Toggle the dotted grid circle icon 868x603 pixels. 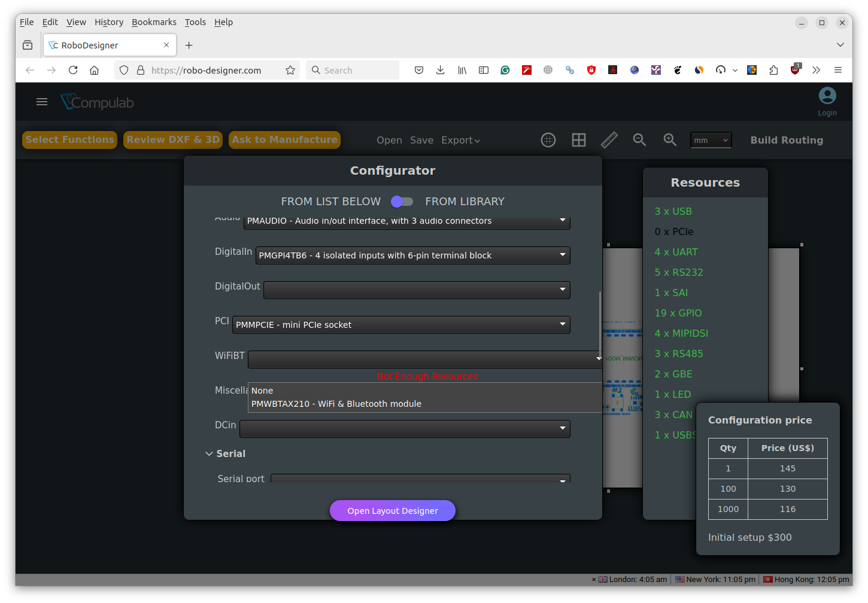(x=548, y=140)
